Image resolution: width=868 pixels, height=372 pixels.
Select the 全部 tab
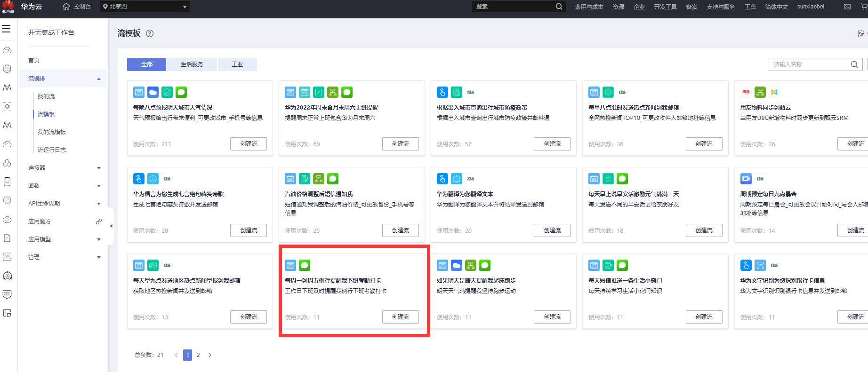tap(147, 64)
